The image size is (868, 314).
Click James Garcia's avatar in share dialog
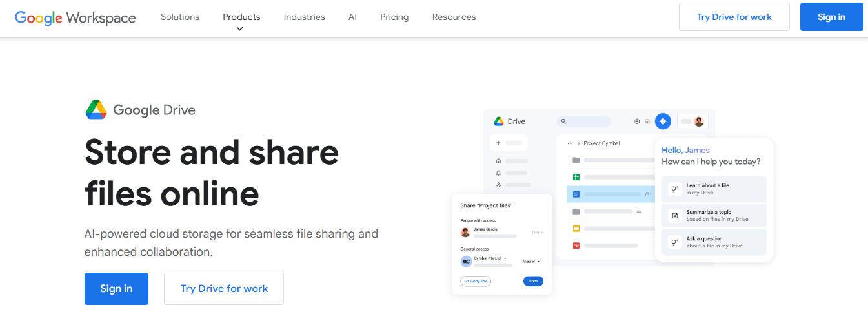click(x=465, y=232)
